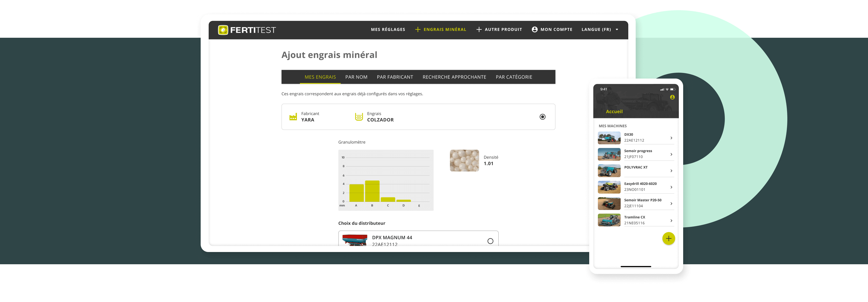The image size is (868, 302).
Task: Click the FERTITEST brand name
Action: click(x=253, y=30)
